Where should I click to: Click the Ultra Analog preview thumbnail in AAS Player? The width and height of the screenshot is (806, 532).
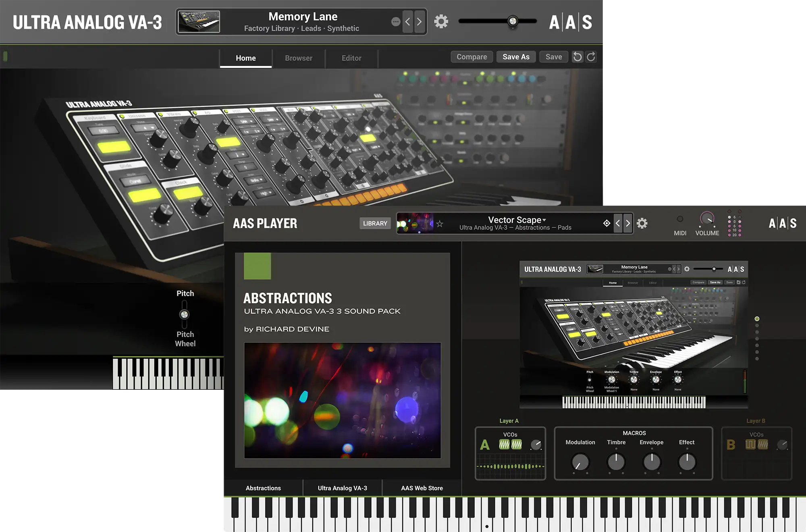coord(634,335)
